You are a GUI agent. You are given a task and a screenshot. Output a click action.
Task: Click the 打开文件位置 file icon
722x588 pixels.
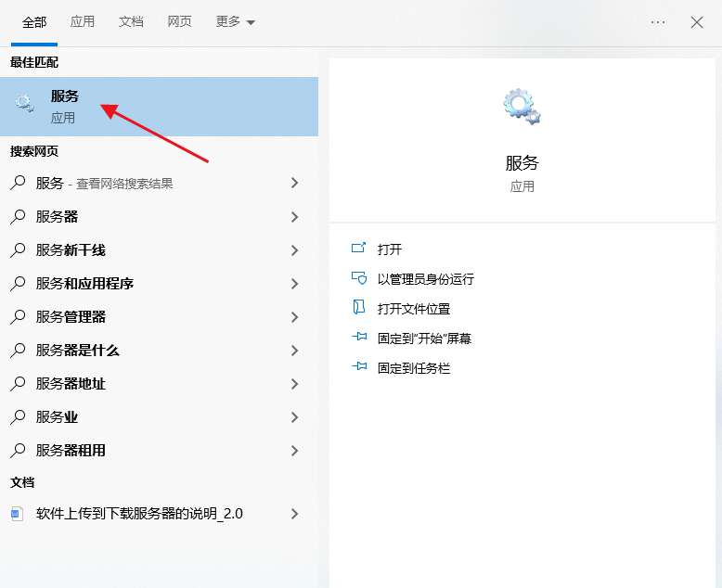point(359,308)
